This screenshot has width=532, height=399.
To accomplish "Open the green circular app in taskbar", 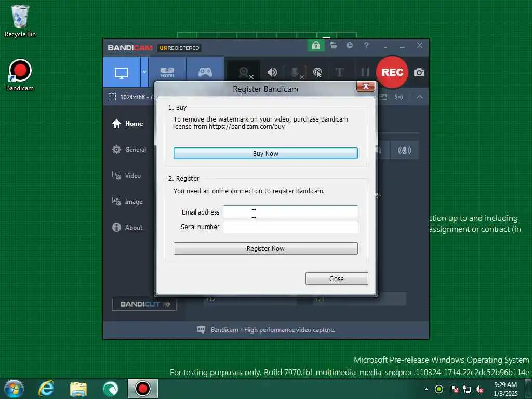I will point(110,389).
